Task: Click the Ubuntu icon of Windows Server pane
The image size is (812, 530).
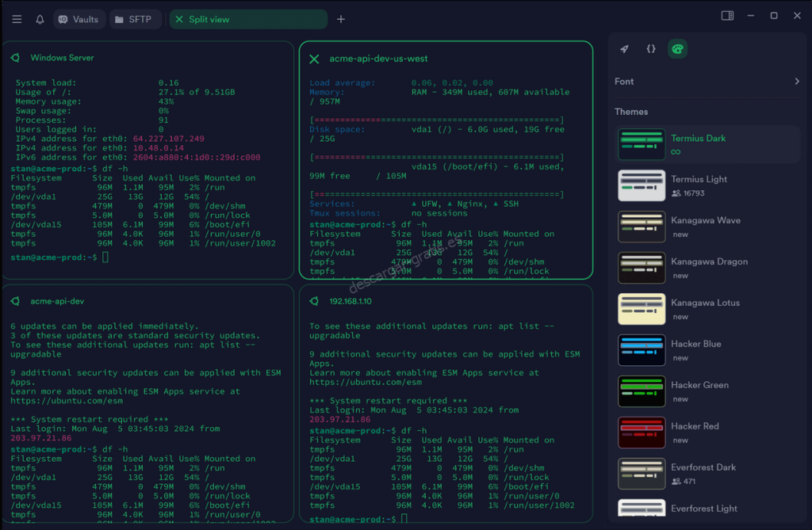Action: pos(16,58)
